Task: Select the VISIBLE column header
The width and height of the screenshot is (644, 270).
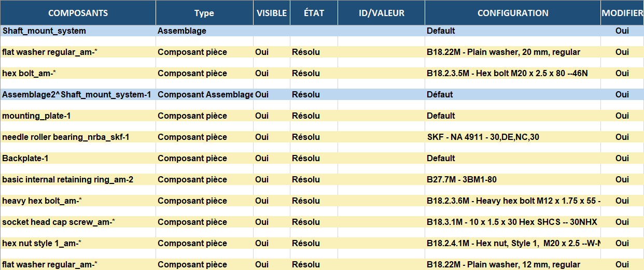Action: coord(272,13)
